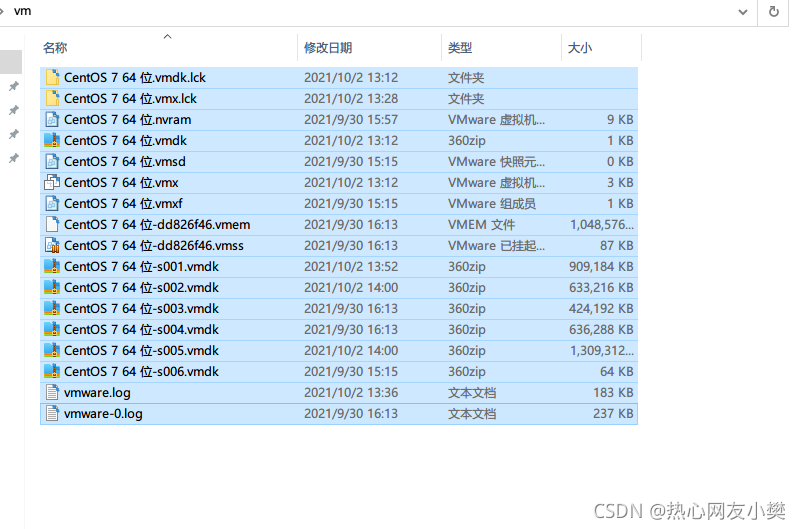Click the vmx virtual machine config icon
The width and height of the screenshot is (801, 529).
pyautogui.click(x=52, y=182)
